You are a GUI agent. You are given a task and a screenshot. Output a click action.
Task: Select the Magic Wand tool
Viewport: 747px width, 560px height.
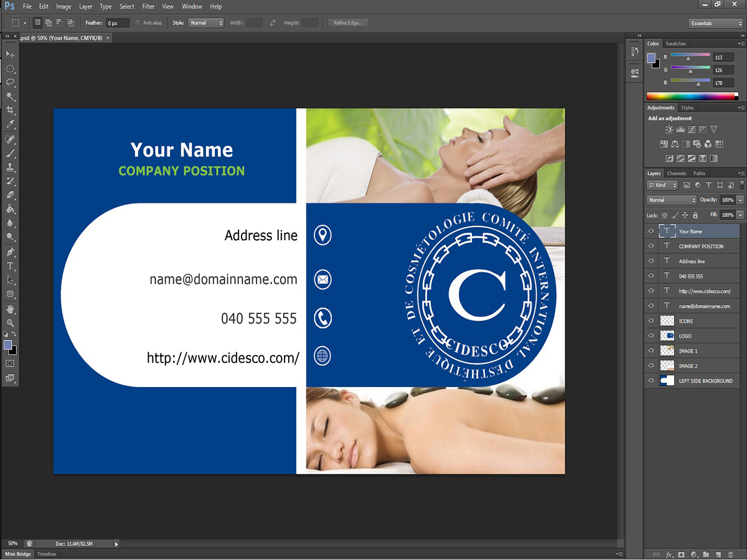(x=10, y=96)
